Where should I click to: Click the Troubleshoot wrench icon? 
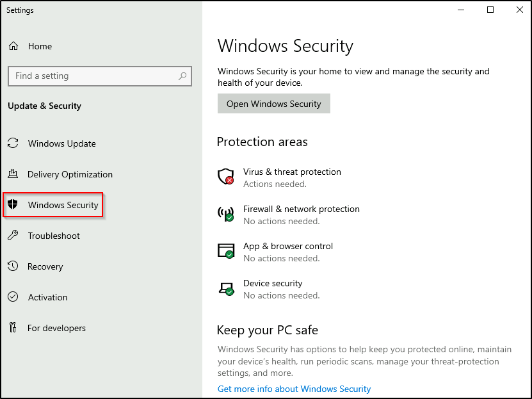point(13,236)
